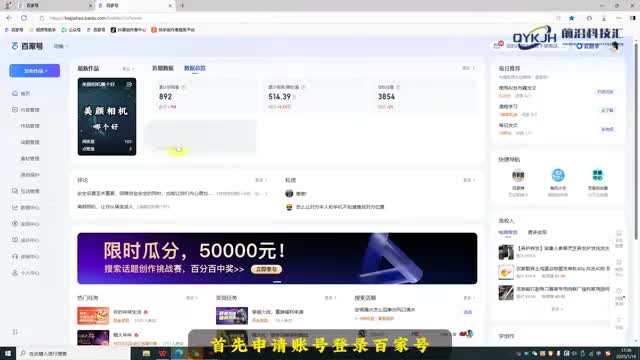The height and width of the screenshot is (360, 640).
Task: Click the button beside the first search topic
Action: coord(468,312)
